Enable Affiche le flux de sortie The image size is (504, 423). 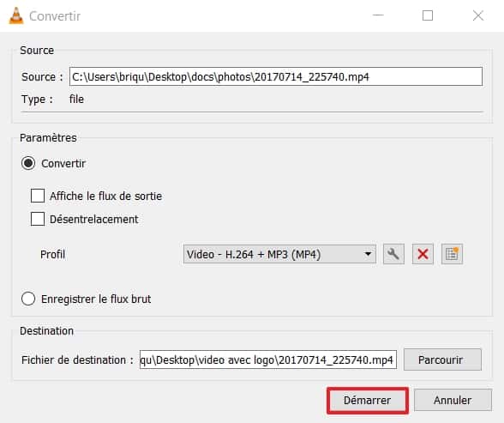[38, 196]
